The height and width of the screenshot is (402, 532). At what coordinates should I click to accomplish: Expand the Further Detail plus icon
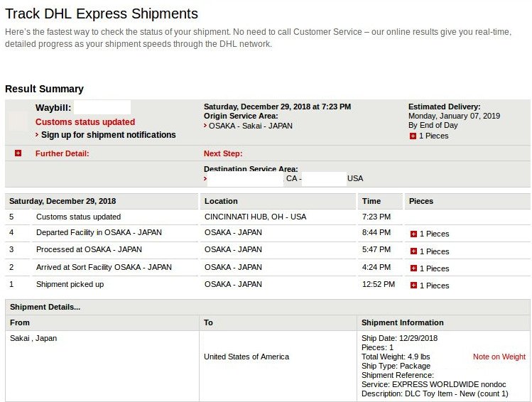click(18, 153)
